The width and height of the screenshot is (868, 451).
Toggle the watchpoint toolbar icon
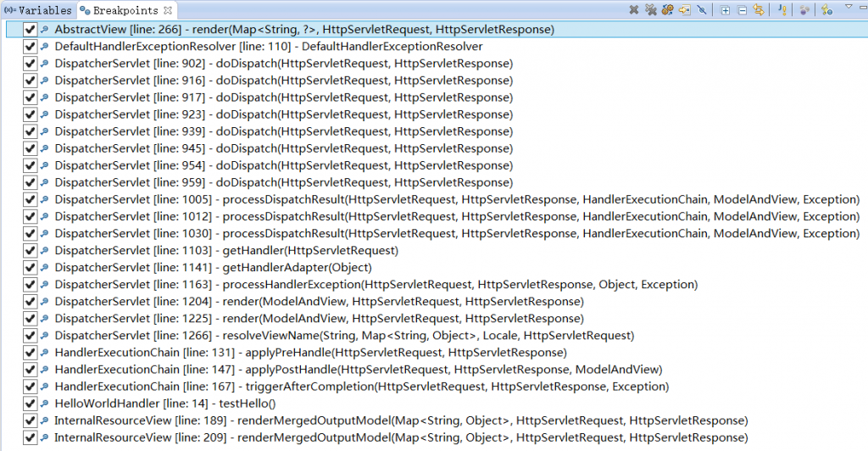[804, 10]
